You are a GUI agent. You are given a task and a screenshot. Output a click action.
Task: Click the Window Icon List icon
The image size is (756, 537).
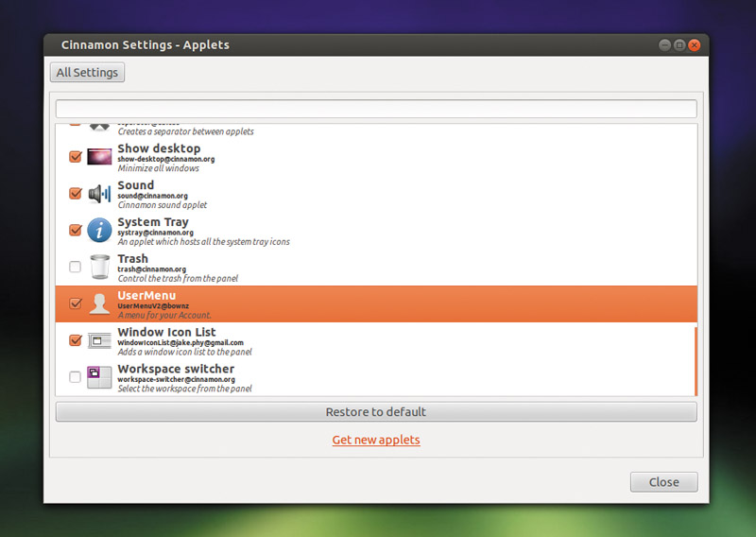[x=99, y=340]
